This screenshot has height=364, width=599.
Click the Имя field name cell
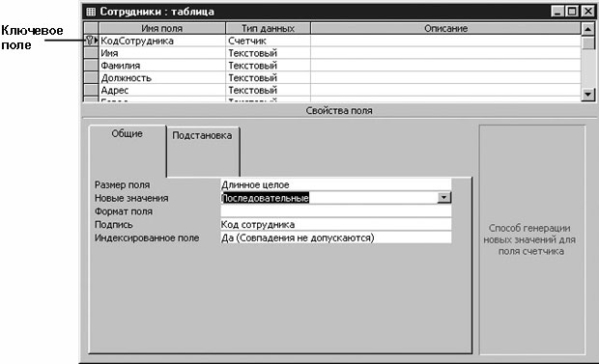coord(162,53)
